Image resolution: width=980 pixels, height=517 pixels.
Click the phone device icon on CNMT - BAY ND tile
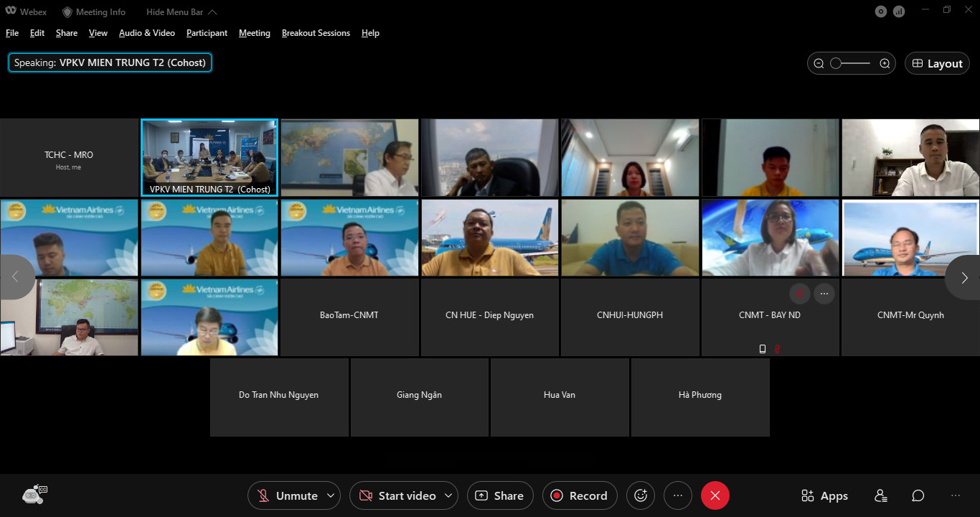762,349
